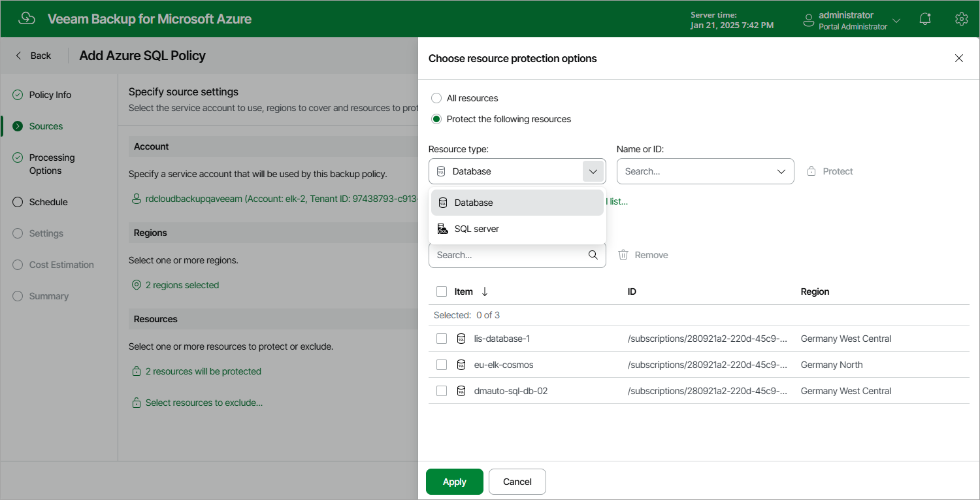Click the Veeam cloud logo icon
Screen dimensions: 980x500
[27, 19]
